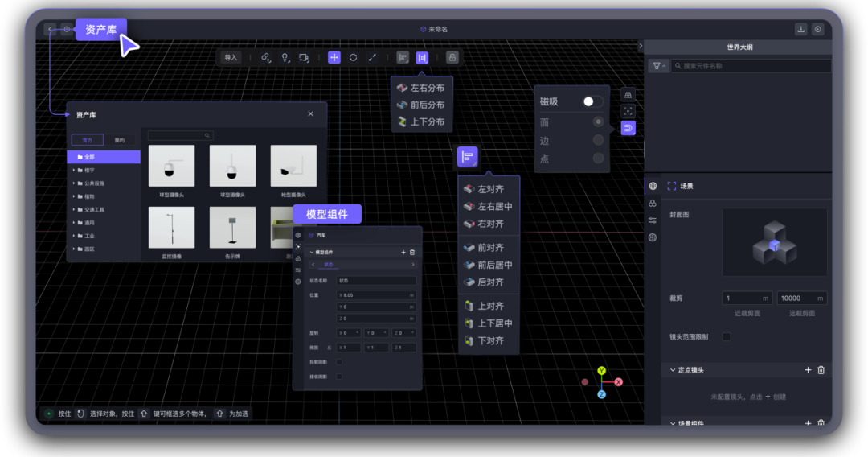The width and height of the screenshot is (868, 457).
Task: Open the distribute tool in top toolbar
Action: pyautogui.click(x=422, y=58)
